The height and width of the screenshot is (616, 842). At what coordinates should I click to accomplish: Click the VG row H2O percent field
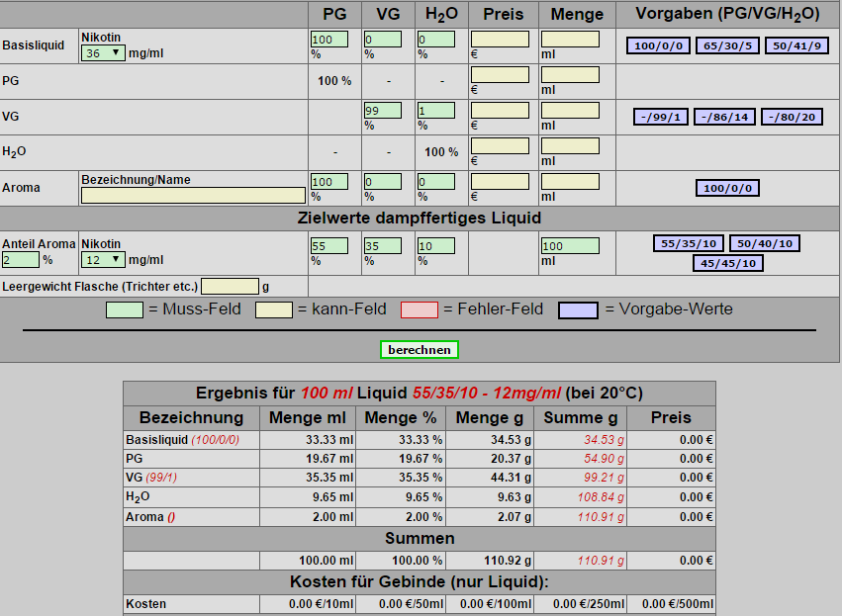(435, 111)
